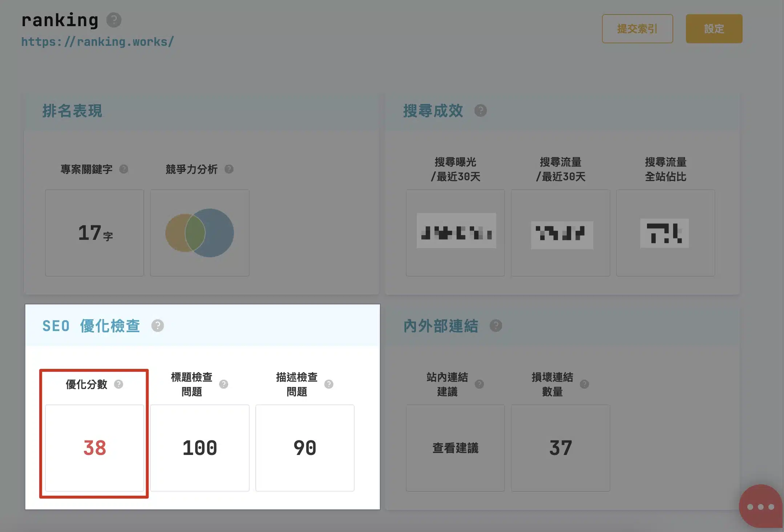The image size is (784, 532).
Task: Open the https://ranking.works/ link
Action: [x=97, y=42]
